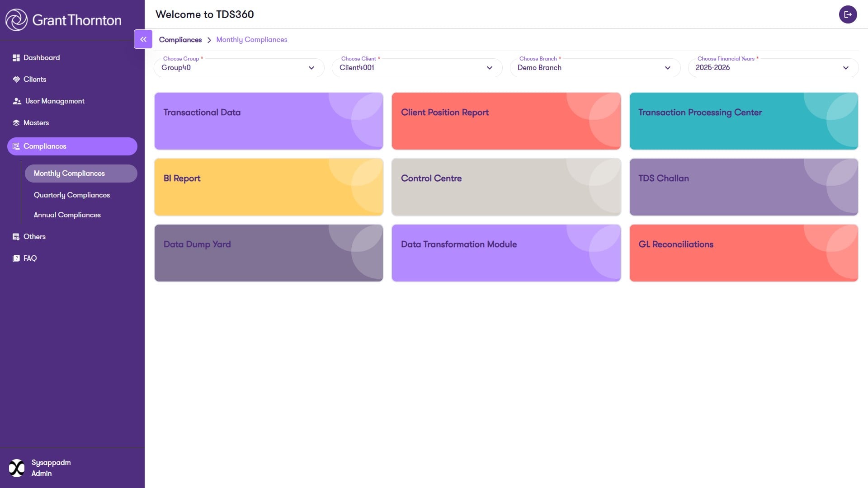Click the Grant Thornton logo
The image size is (868, 488).
pos(63,20)
